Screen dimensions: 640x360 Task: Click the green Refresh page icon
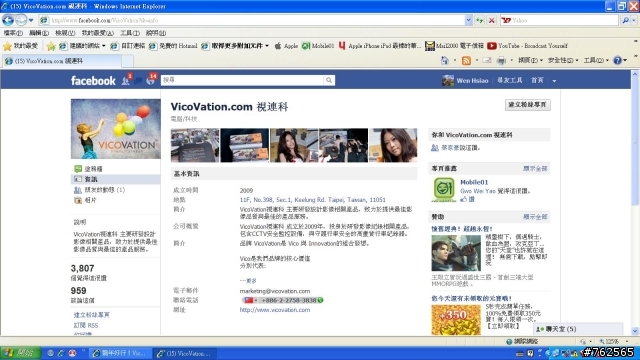pos(480,20)
